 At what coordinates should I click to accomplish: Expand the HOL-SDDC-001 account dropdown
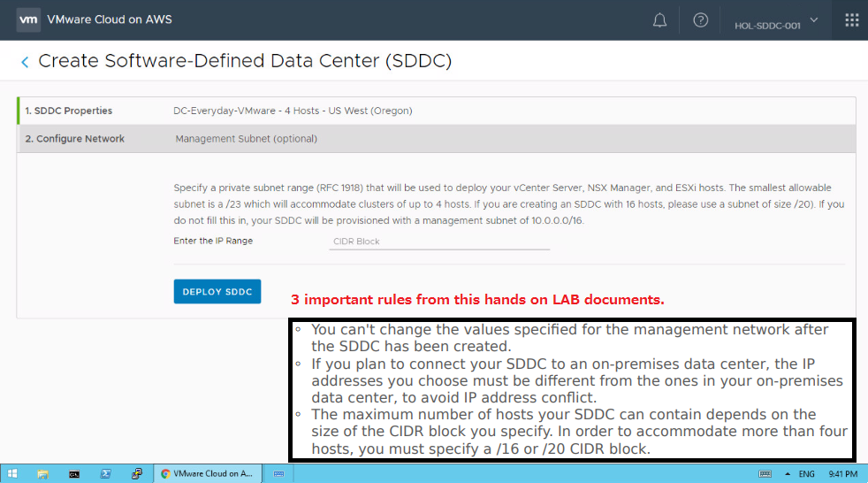[x=775, y=22]
